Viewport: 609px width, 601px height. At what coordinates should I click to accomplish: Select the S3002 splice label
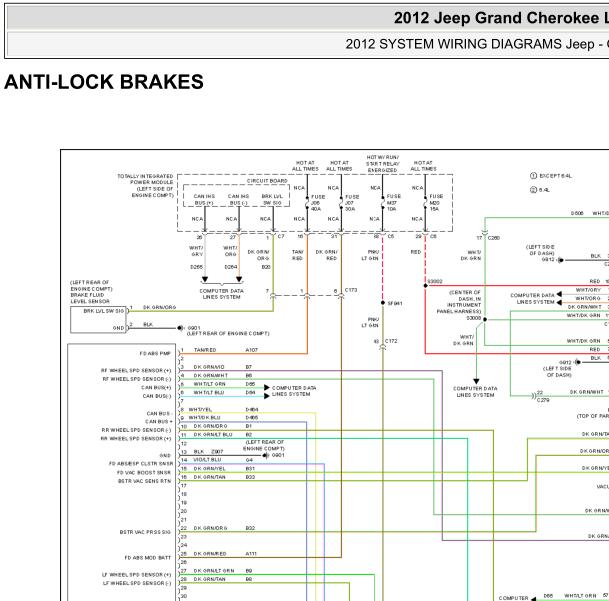click(435, 281)
